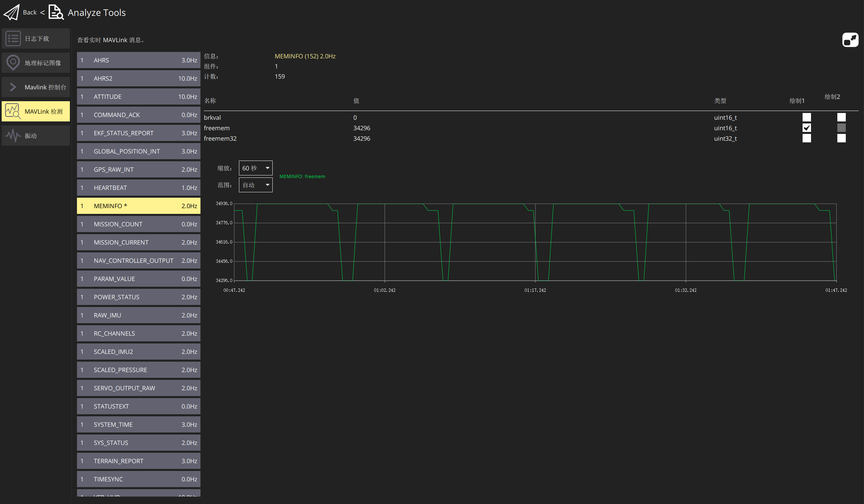Viewport: 864px width, 504px height.
Task: Click the freemem plot chart area
Action: [535, 242]
